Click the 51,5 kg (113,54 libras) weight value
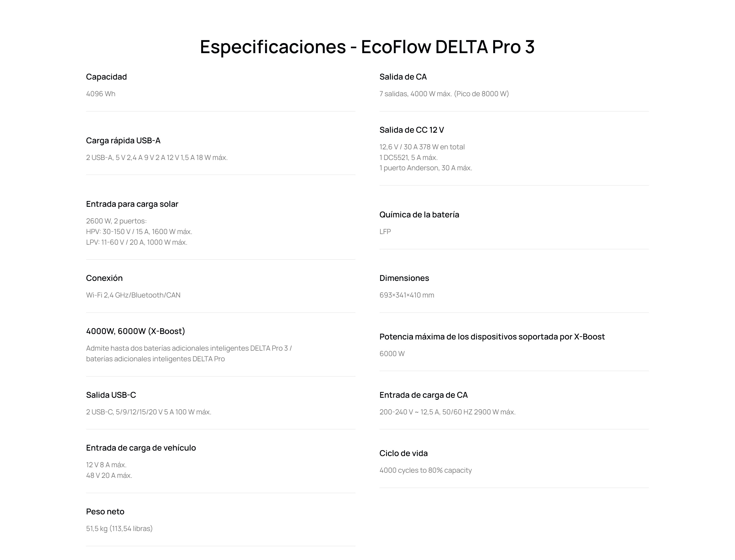This screenshot has height=560, width=735. [x=119, y=529]
